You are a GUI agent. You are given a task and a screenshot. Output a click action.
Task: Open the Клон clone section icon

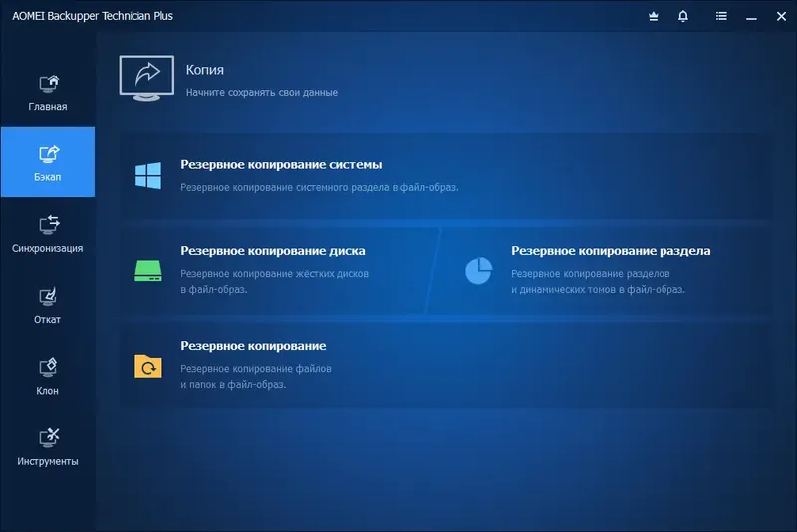pyautogui.click(x=48, y=368)
